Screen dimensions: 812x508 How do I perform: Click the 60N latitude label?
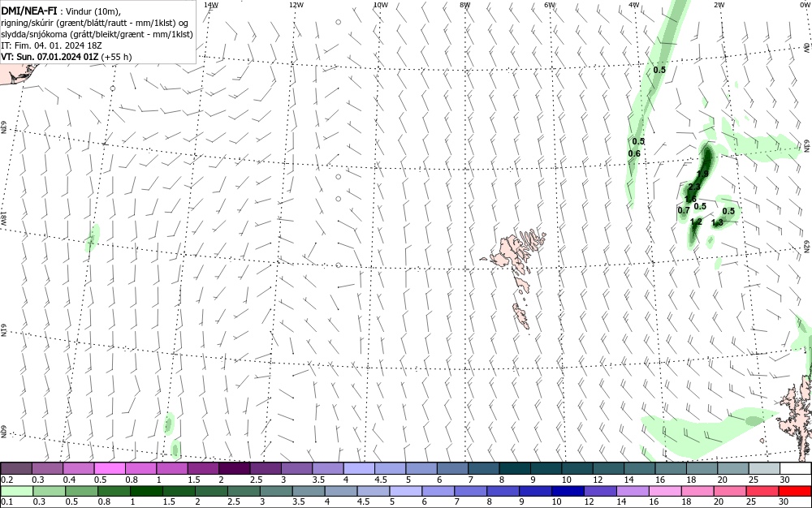click(x=4, y=433)
